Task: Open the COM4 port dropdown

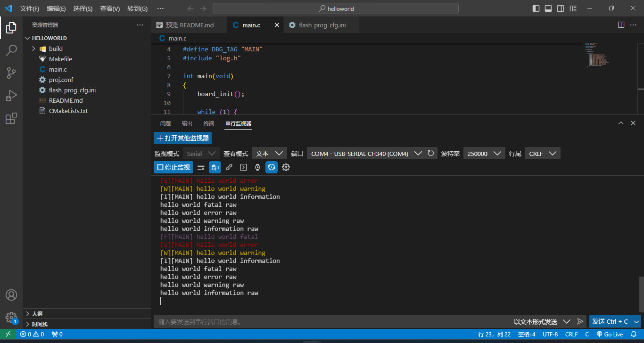Action: (366, 153)
